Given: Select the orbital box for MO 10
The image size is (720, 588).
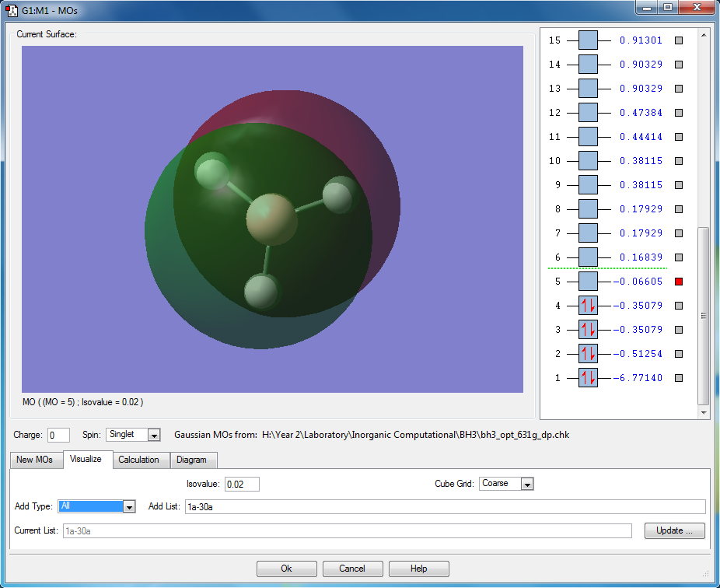Looking at the screenshot, I should [588, 161].
